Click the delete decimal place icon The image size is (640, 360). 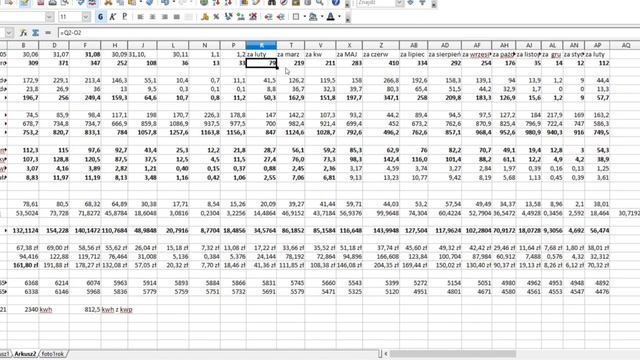coord(253,17)
